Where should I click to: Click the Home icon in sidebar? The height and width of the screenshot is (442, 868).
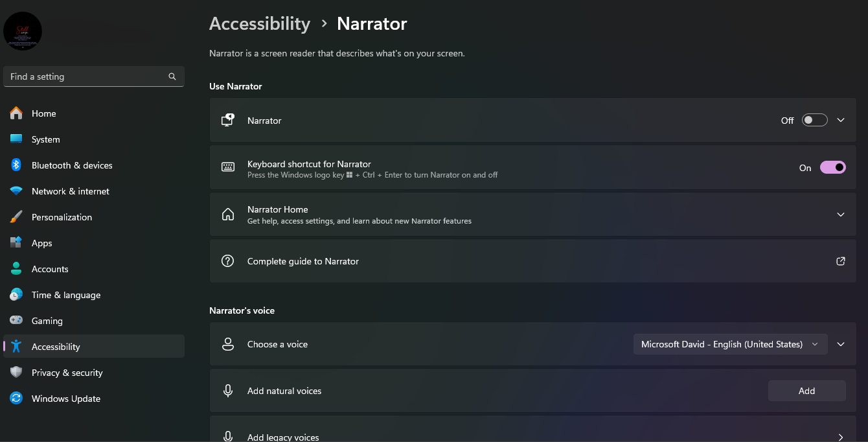point(16,113)
